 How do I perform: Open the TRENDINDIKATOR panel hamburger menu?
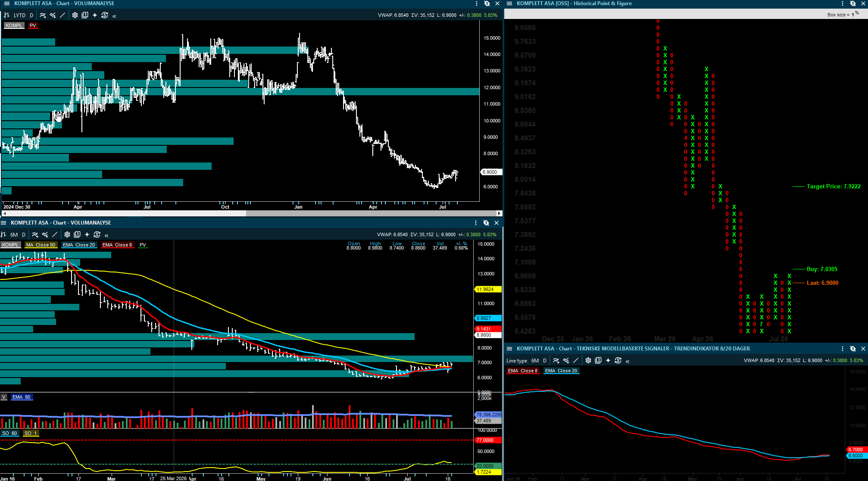pyautogui.click(x=509, y=349)
